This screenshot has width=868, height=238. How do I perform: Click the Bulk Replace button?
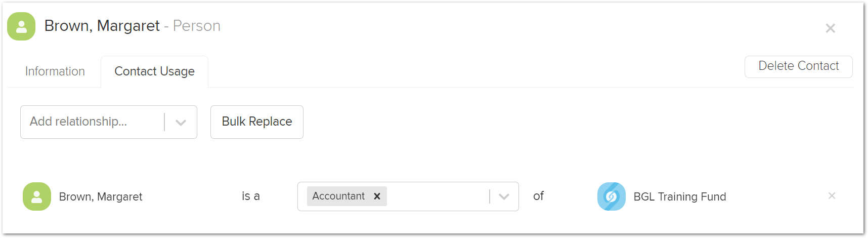(x=256, y=122)
